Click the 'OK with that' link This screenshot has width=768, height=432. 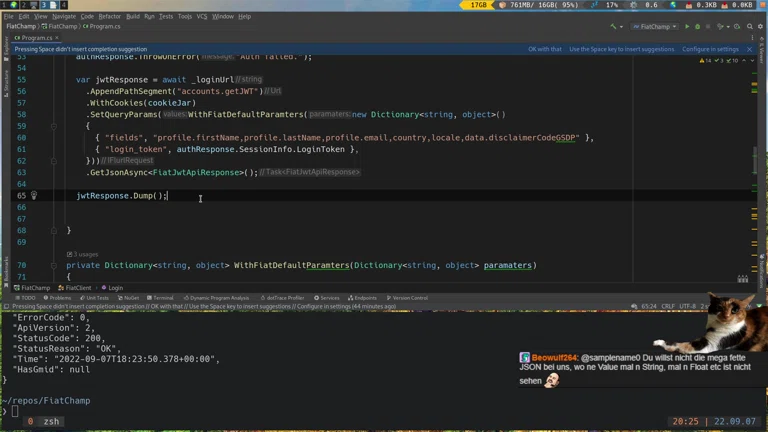(545, 49)
